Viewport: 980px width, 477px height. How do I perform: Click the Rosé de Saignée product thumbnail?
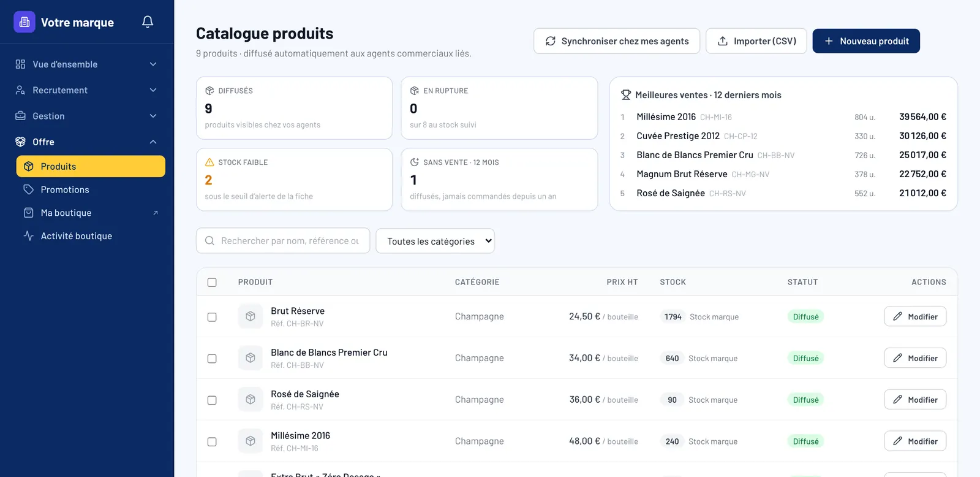(251, 400)
